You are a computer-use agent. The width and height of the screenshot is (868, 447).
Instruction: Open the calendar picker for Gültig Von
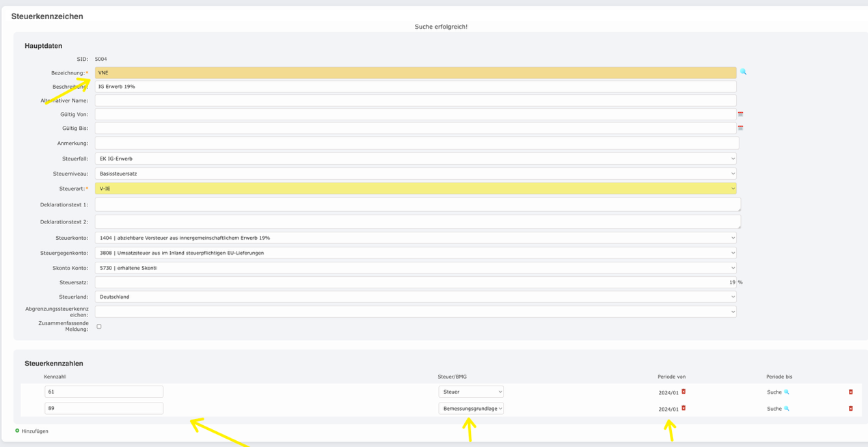coord(740,114)
